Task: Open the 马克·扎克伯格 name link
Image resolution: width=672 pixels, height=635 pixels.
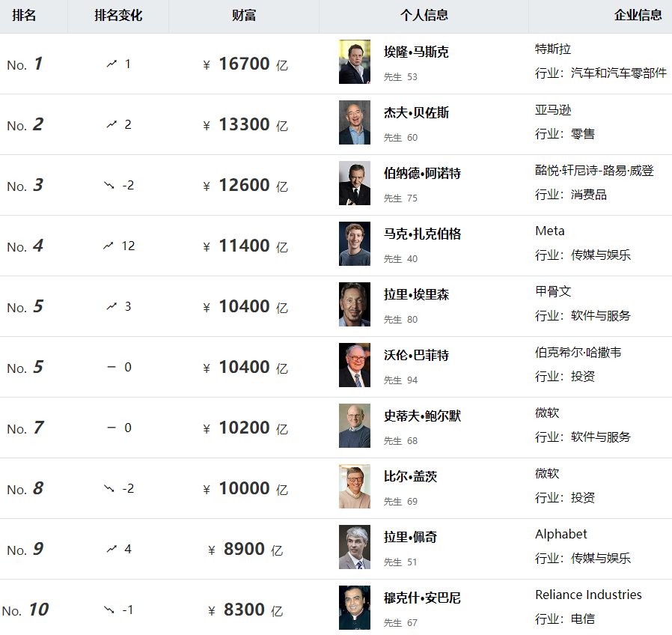Action: [x=422, y=234]
